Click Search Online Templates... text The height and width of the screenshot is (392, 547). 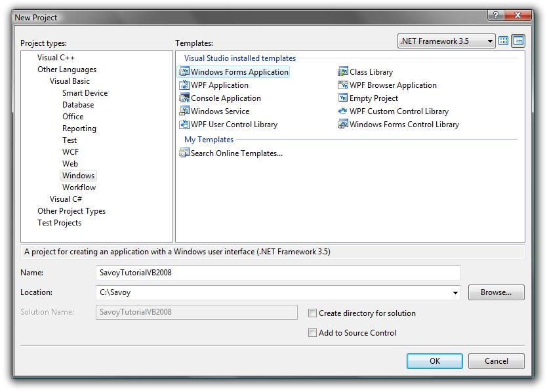pos(237,153)
